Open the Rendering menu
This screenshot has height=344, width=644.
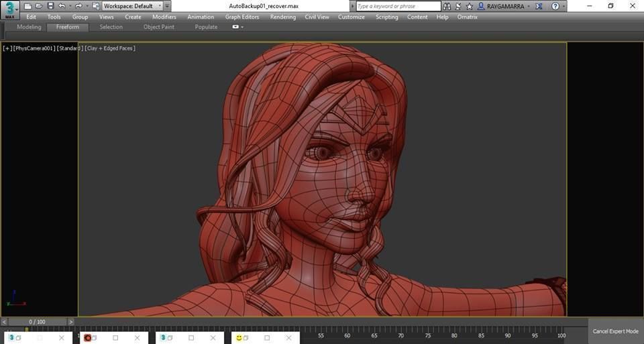[283, 17]
